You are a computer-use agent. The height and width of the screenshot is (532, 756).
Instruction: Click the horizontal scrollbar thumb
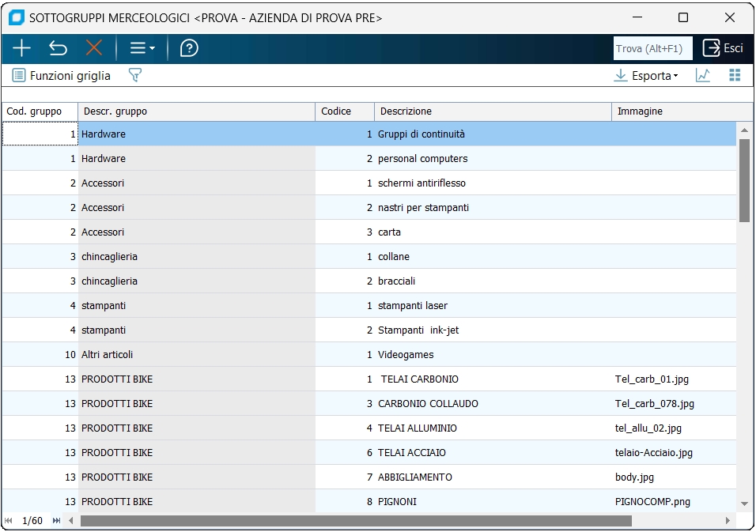[x=356, y=521]
